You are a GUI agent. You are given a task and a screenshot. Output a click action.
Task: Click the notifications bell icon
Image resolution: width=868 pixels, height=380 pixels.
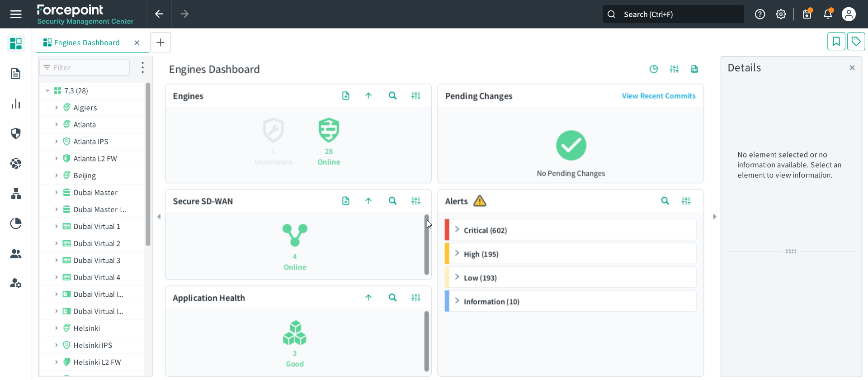(828, 14)
